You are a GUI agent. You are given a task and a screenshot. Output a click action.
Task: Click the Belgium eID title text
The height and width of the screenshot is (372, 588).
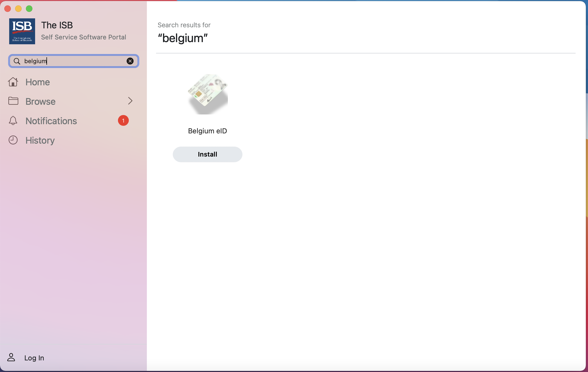pos(207,131)
